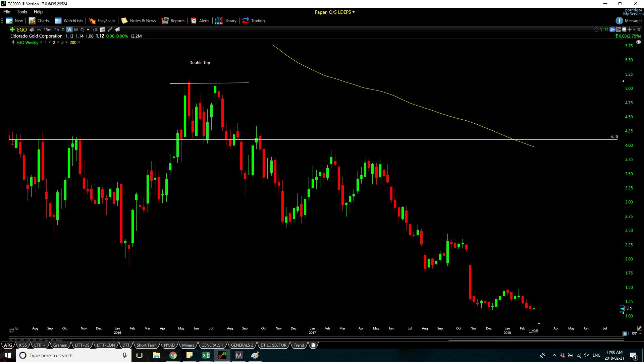Switch to the 15m time frame
The height and width of the screenshot is (362, 644).
tap(48, 29)
